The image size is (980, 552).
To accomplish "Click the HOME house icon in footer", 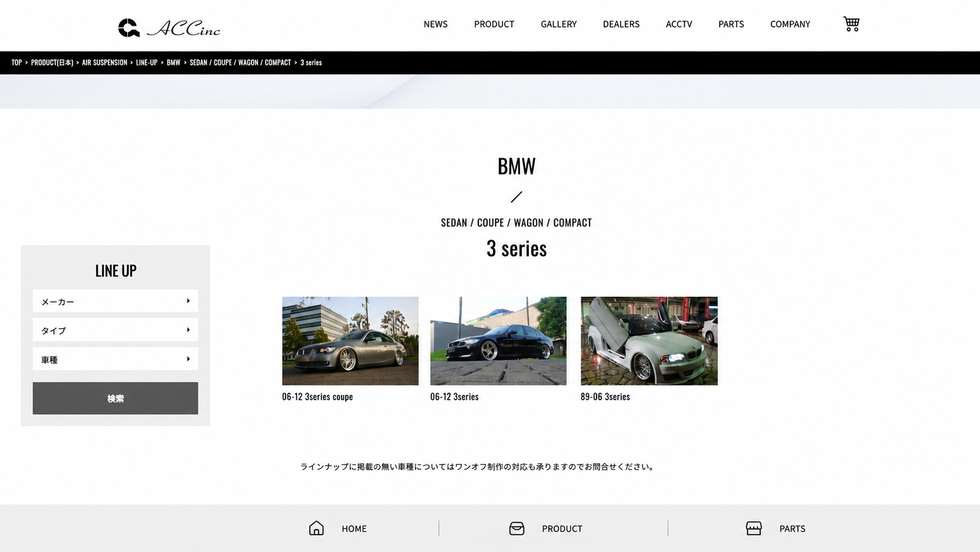I will (316, 529).
